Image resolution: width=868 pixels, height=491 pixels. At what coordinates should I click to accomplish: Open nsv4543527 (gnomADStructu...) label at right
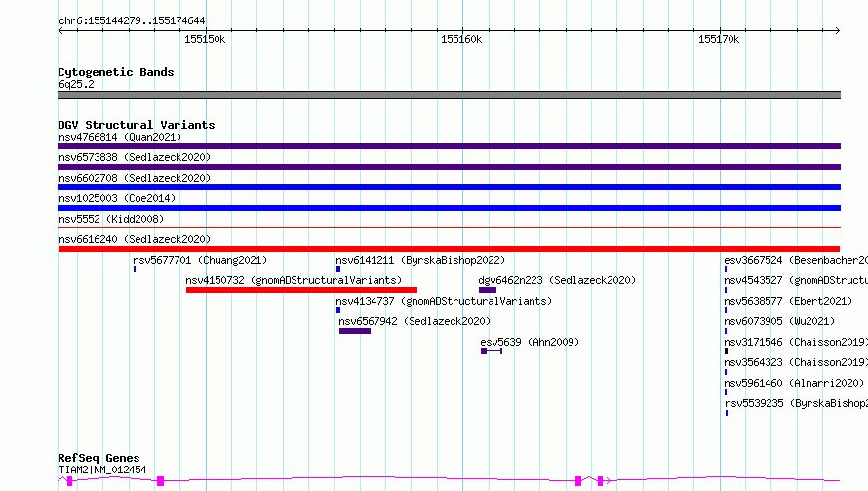(x=796, y=280)
